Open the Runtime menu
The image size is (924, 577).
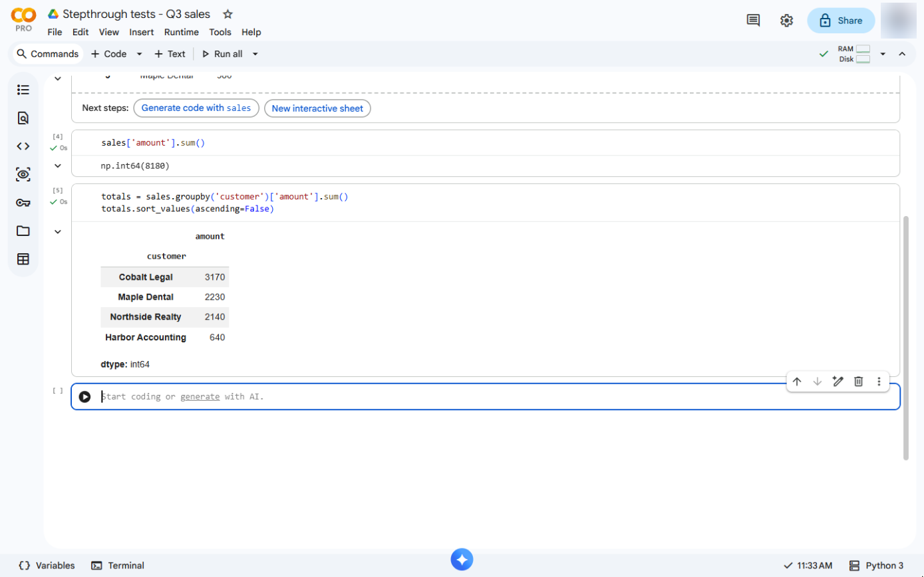(x=182, y=32)
